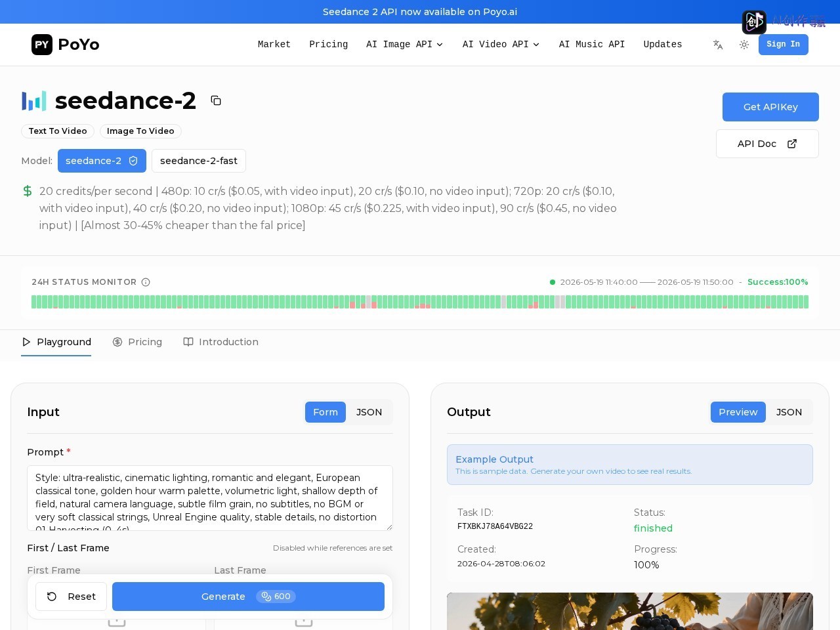This screenshot has height=630, width=840.
Task: Click the Sign In button
Action: click(x=784, y=45)
